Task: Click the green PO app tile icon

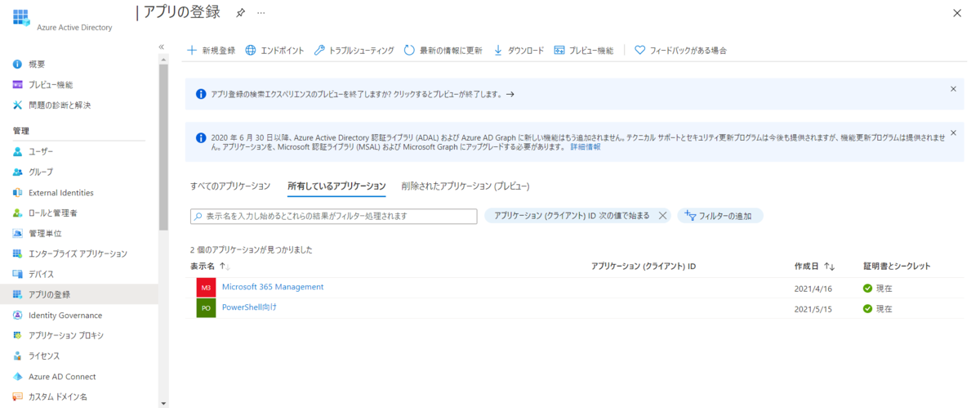Action: tap(206, 308)
